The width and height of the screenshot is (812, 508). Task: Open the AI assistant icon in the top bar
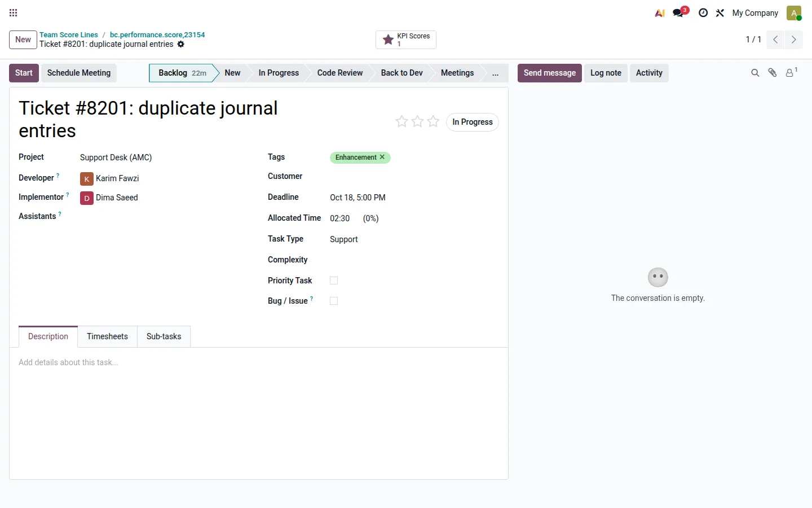(660, 13)
